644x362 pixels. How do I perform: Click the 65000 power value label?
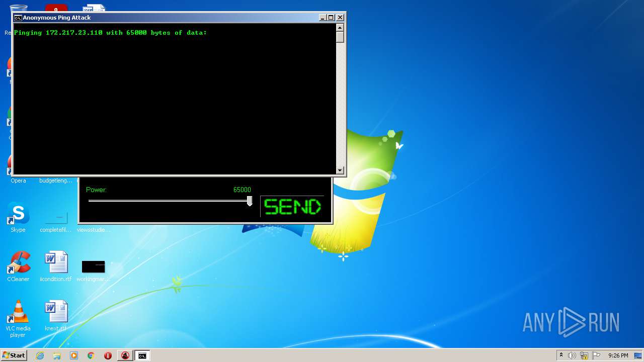click(x=242, y=190)
